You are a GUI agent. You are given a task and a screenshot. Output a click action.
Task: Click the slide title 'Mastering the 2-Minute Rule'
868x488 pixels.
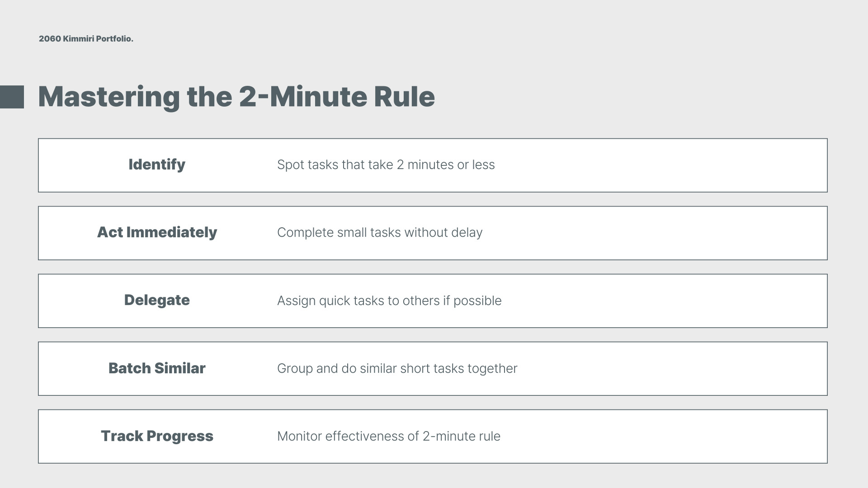click(236, 97)
